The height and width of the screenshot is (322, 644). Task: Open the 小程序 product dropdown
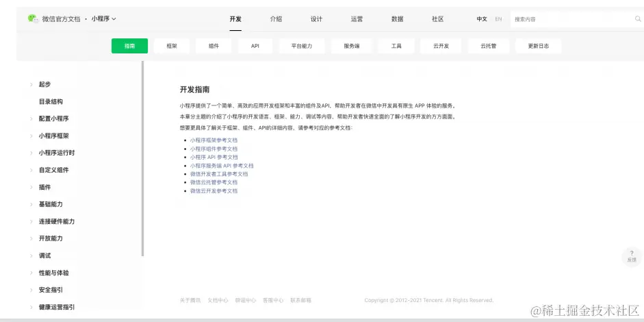103,18
